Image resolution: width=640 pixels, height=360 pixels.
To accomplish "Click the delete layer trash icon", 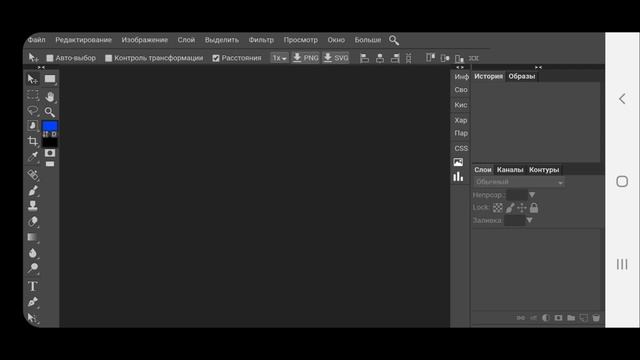I will 596,318.
